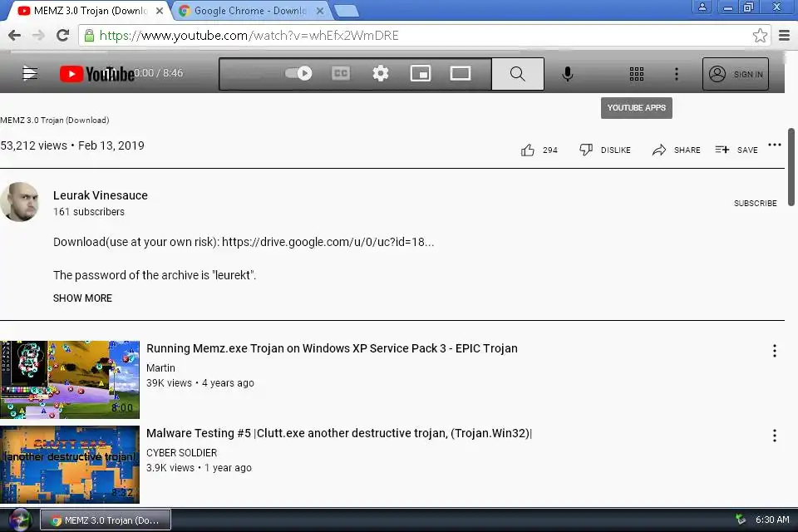Like the video (thumbs up)
Screen dimensions: 798x532
click(x=528, y=150)
